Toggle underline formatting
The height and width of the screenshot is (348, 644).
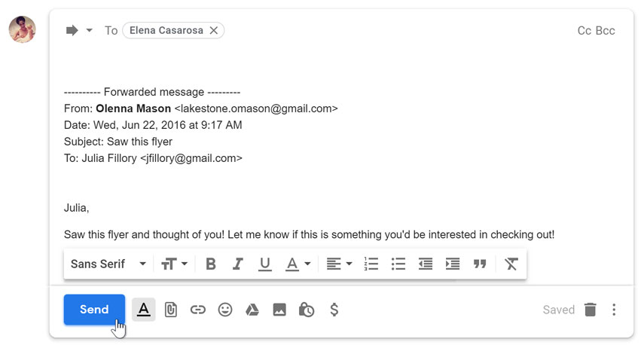(265, 264)
